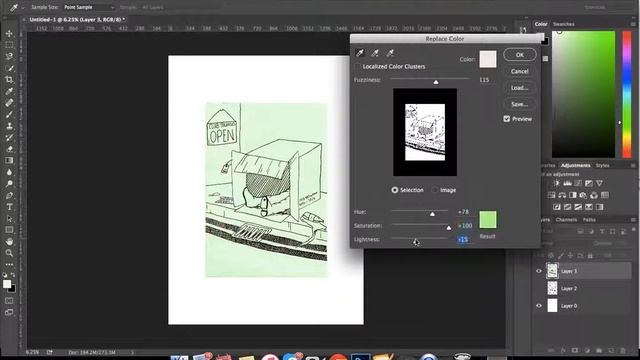Click the delete layer trash icon
Viewport: 640px width, 360px height.
[623, 350]
